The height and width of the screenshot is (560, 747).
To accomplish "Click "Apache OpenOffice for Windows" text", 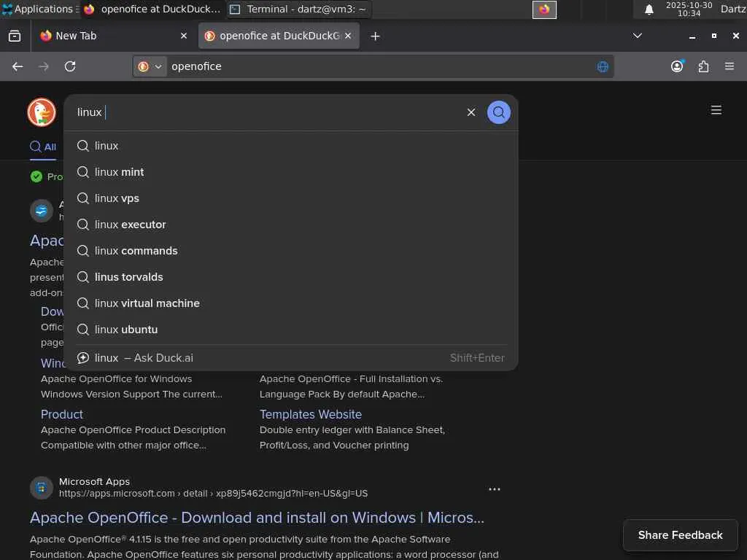I will click(116, 379).
